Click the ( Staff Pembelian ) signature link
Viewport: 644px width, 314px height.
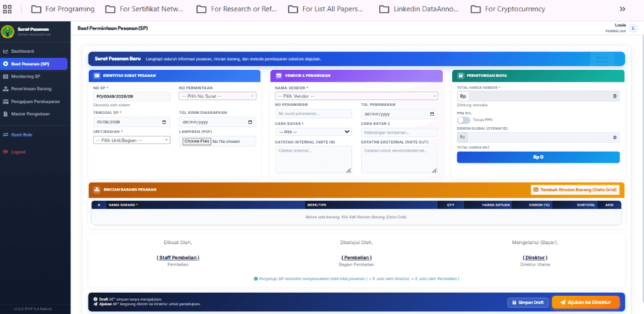point(178,258)
